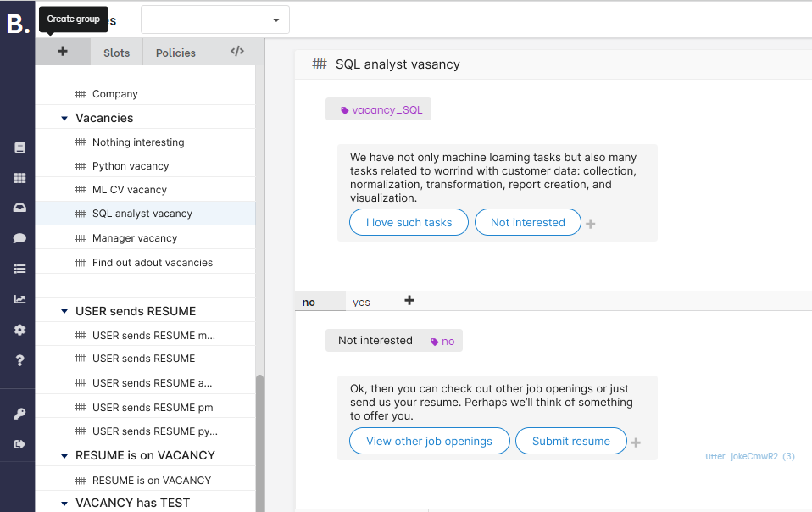
Task: Click the Not interested button
Action: (x=528, y=222)
